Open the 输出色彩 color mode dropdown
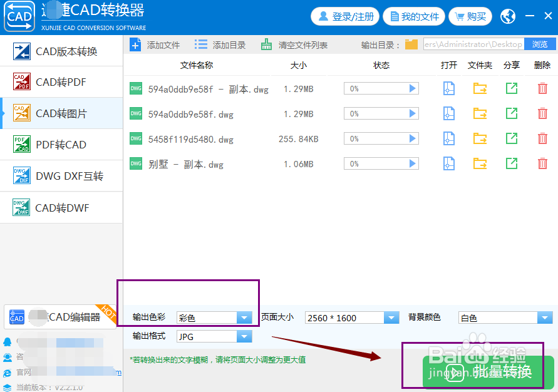 (x=244, y=317)
